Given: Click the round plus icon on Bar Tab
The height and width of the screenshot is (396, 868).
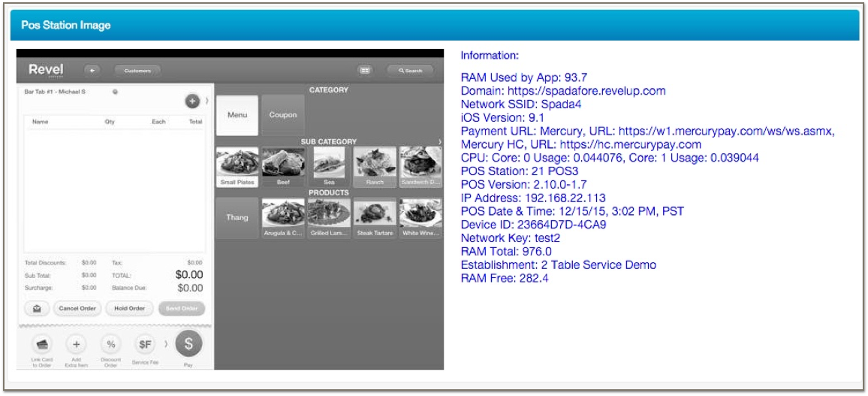Looking at the screenshot, I should pyautogui.click(x=191, y=101).
